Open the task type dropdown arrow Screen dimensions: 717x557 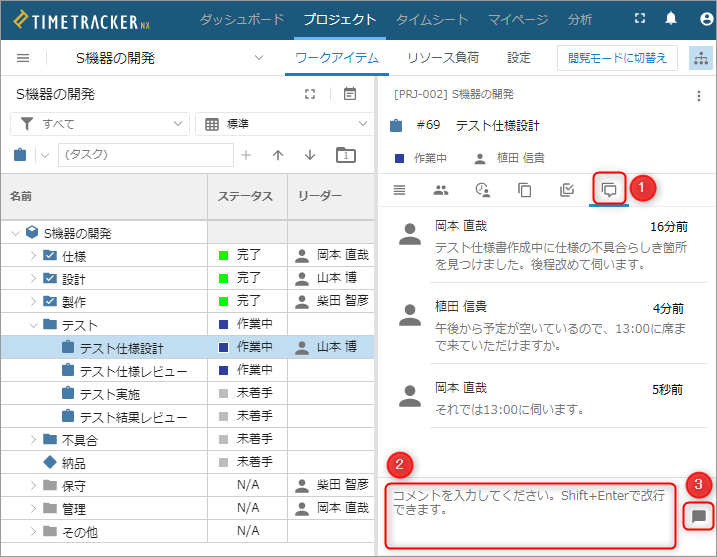(45, 155)
